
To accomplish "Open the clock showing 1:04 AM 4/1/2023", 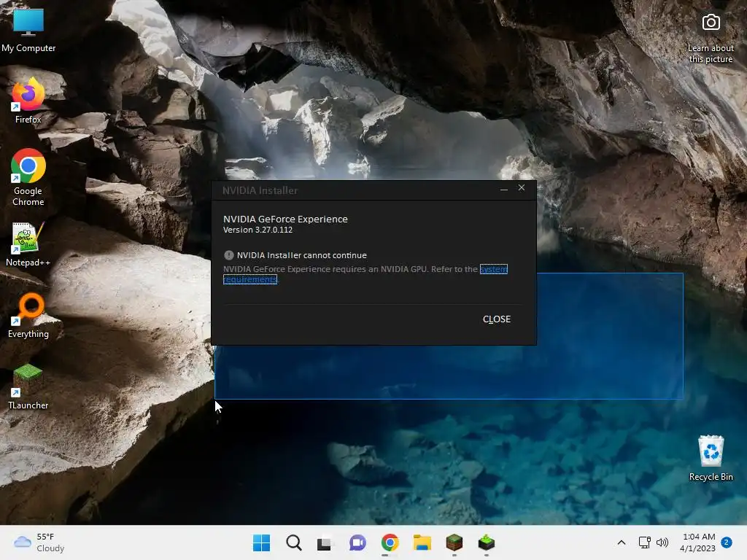I will (x=697, y=542).
